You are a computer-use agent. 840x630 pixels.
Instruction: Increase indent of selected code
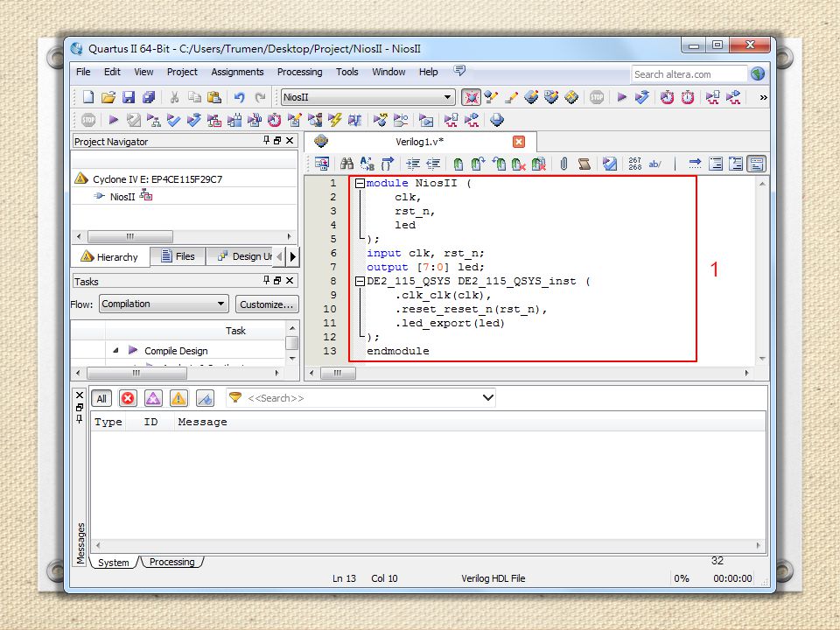412,164
